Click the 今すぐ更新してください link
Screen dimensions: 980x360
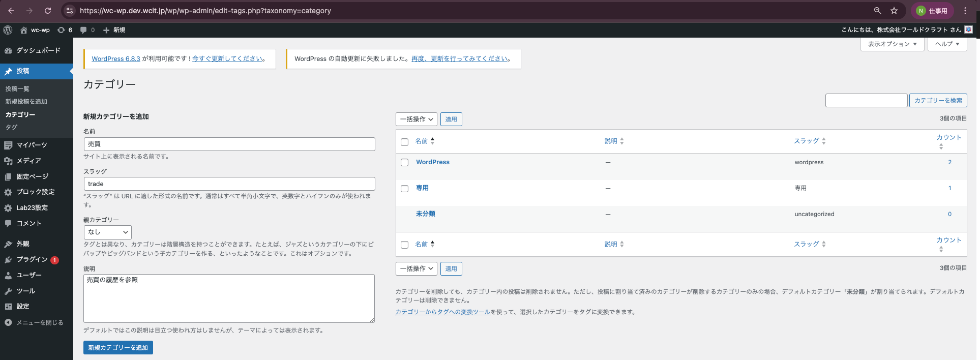(x=227, y=59)
